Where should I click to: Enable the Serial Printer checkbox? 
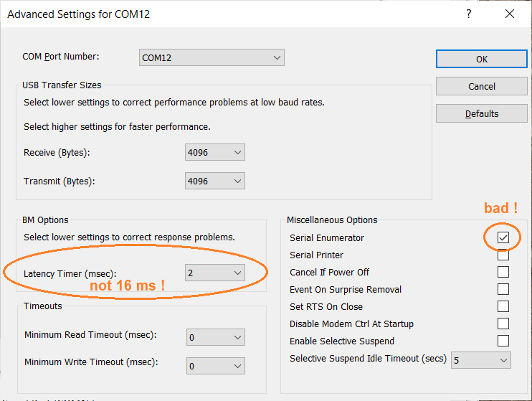click(x=503, y=255)
